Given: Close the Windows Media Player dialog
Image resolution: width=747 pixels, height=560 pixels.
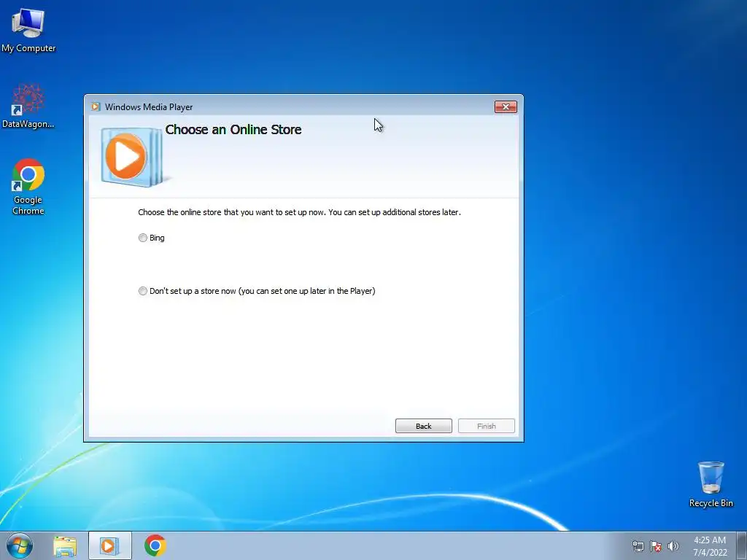Looking at the screenshot, I should coord(506,106).
